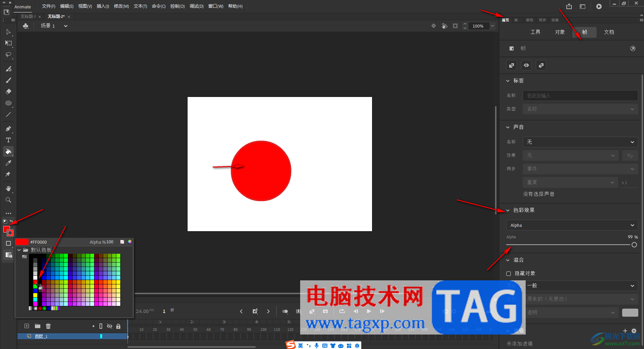Select the Eraser tool
Image resolution: width=644 pixels, height=349 pixels.
(8, 92)
